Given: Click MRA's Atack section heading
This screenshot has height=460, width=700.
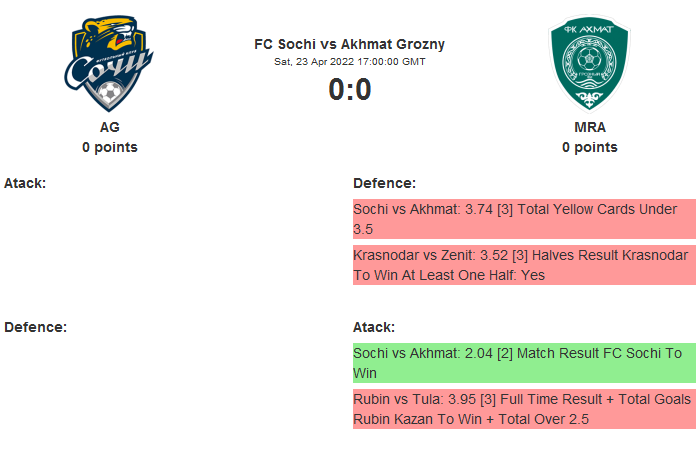Looking at the screenshot, I should [374, 327].
